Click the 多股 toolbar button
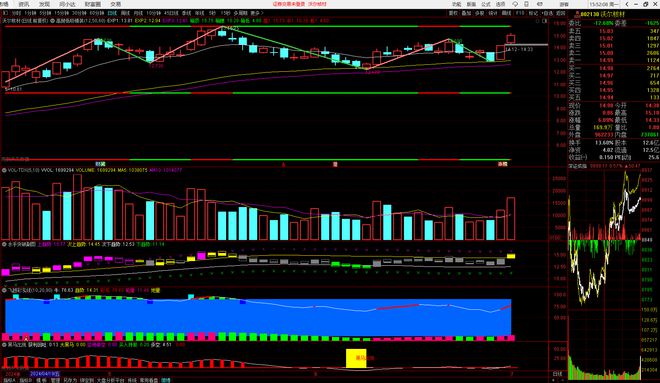The height and width of the screenshot is (383, 660). click(x=480, y=13)
